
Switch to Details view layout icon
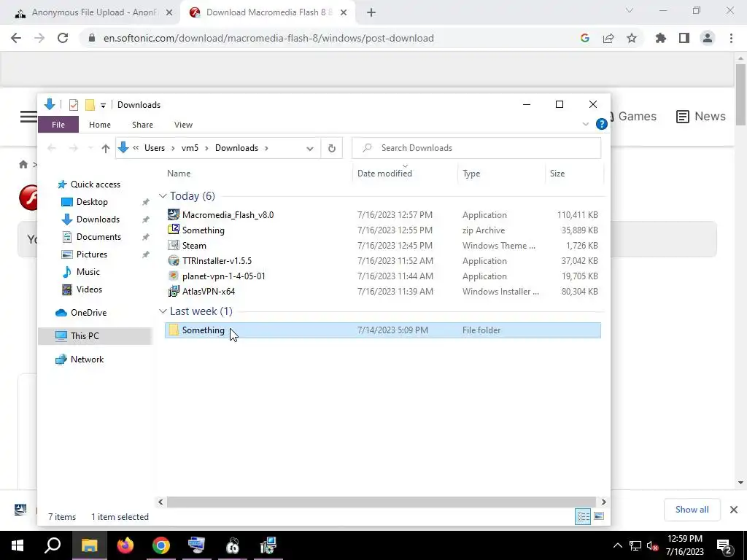coord(583,517)
